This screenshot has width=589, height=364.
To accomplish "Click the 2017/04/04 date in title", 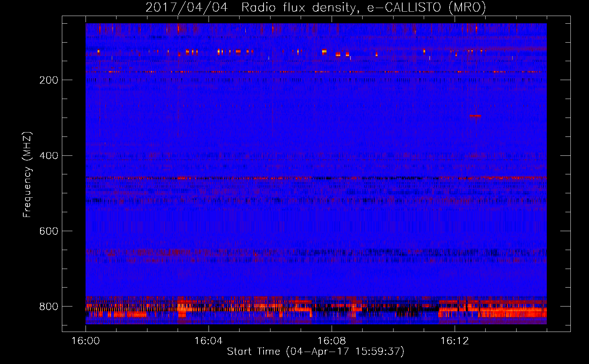I will pos(187,7).
